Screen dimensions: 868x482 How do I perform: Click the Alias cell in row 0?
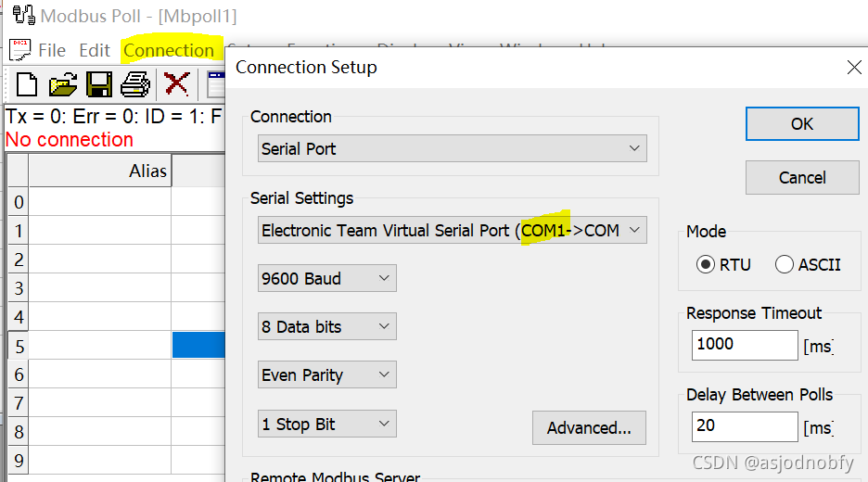(99, 202)
